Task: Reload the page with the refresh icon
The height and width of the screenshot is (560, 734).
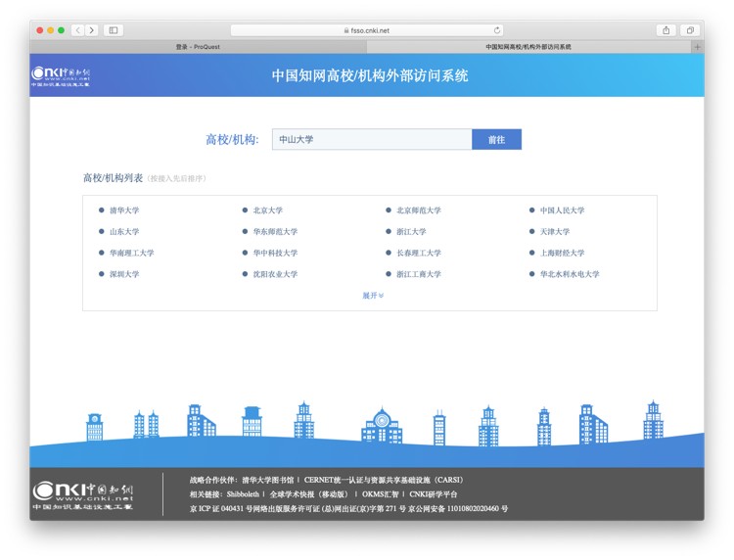Action: click(x=496, y=30)
